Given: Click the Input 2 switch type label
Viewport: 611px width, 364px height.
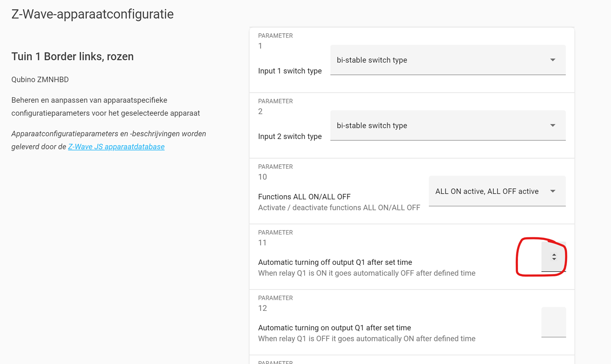Looking at the screenshot, I should [x=290, y=136].
